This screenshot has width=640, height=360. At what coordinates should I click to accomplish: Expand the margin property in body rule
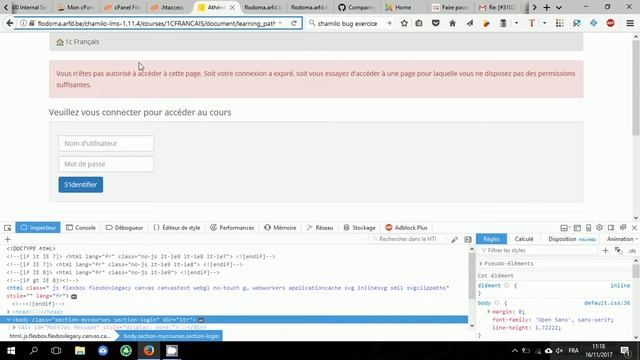pos(489,311)
